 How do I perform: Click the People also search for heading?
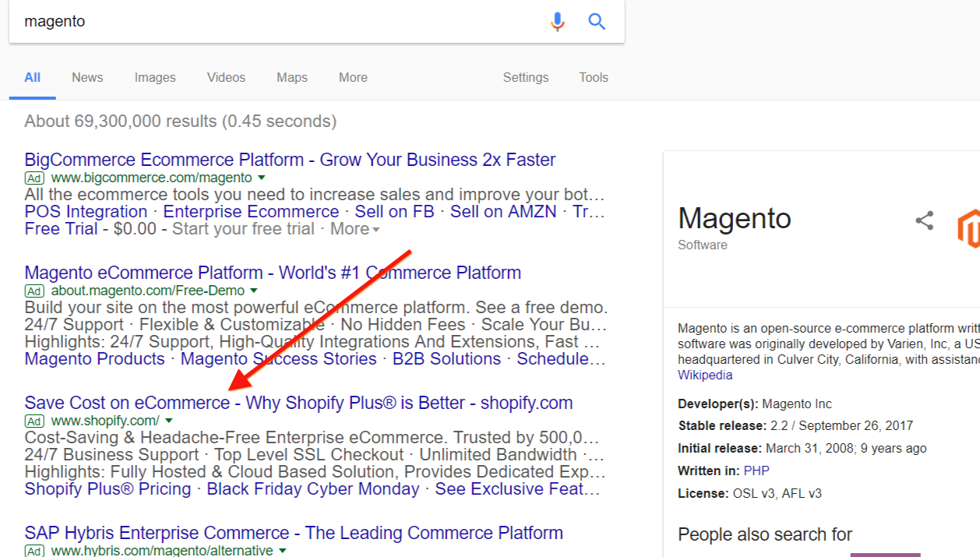tap(765, 534)
